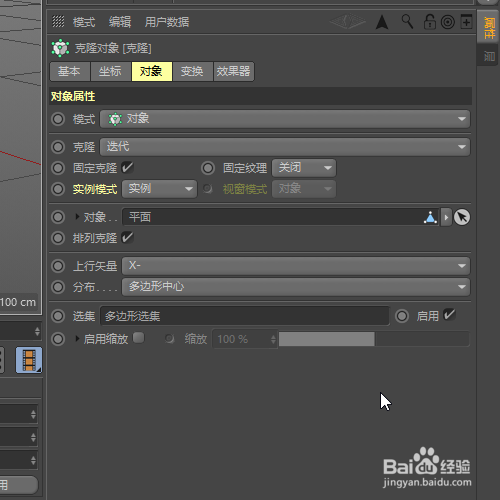
Task: Click the object picker cursor icon
Action: point(462,217)
